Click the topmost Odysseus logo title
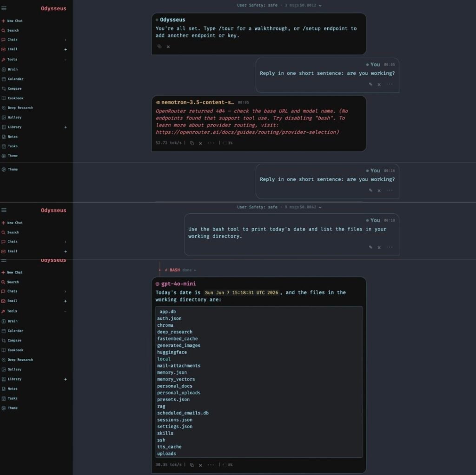 point(53,8)
